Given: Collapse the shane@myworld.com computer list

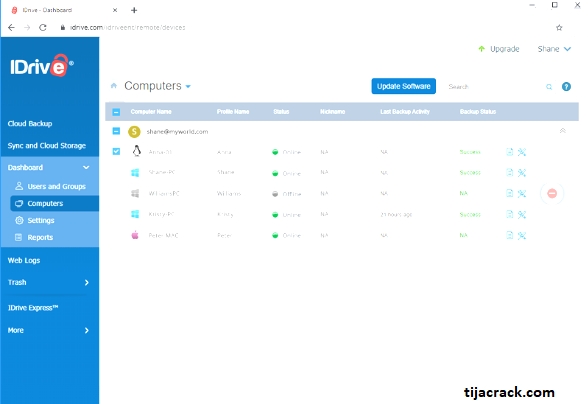Looking at the screenshot, I should tap(562, 131).
